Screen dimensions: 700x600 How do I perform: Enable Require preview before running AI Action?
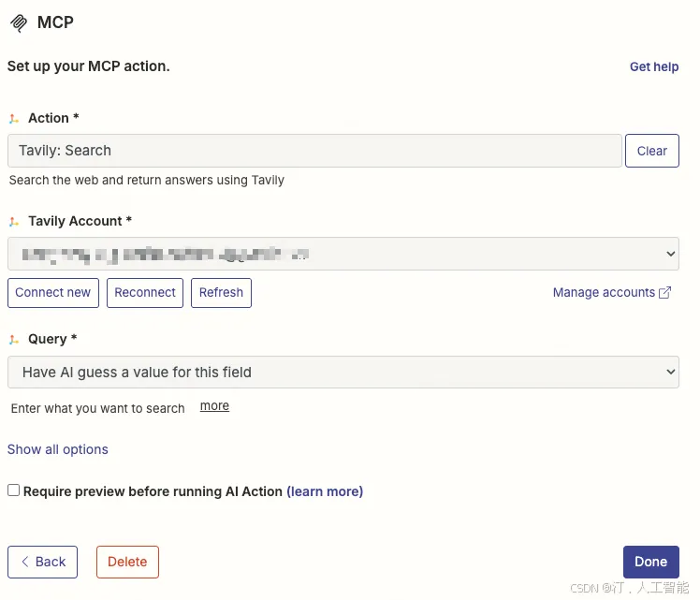coord(14,490)
